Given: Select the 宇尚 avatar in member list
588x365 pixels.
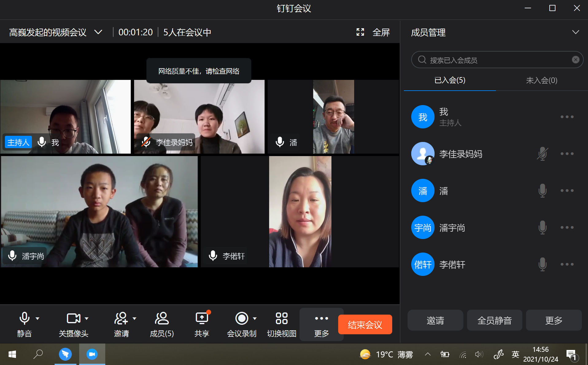Looking at the screenshot, I should tap(423, 227).
